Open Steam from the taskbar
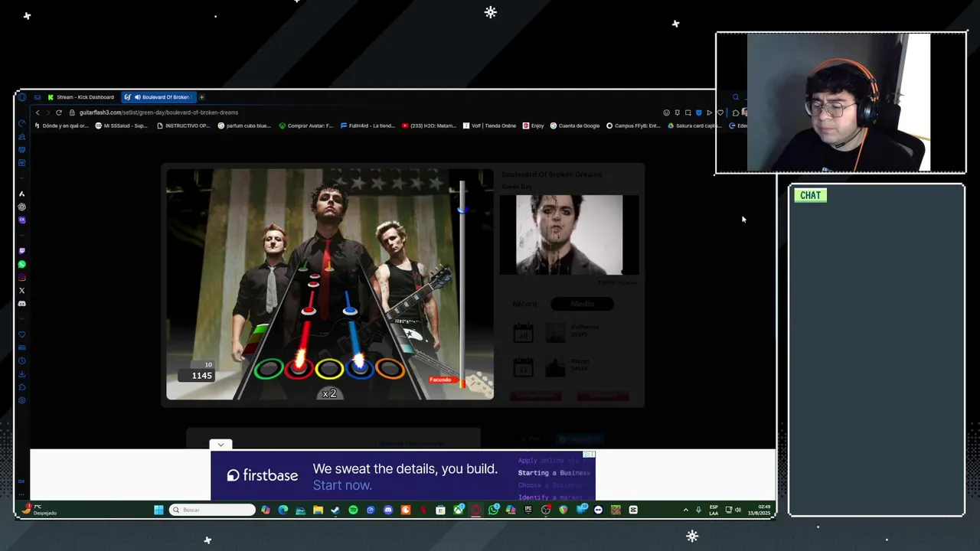980x551 pixels. (335, 510)
